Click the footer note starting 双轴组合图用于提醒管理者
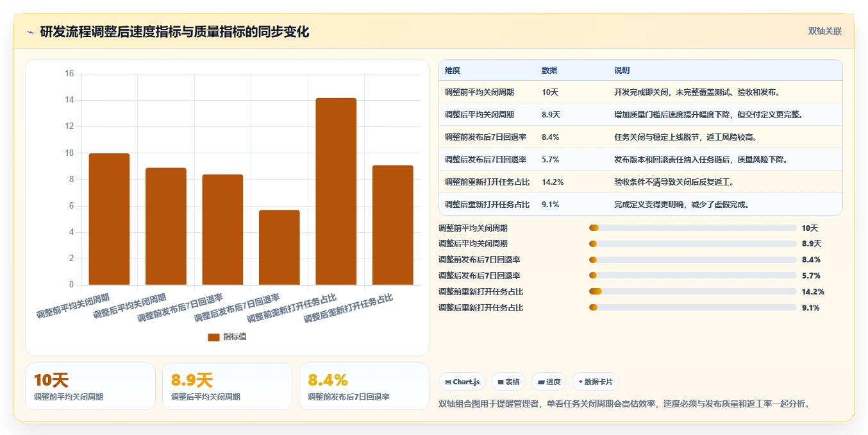Image resolution: width=868 pixels, height=435 pixels. (625, 404)
